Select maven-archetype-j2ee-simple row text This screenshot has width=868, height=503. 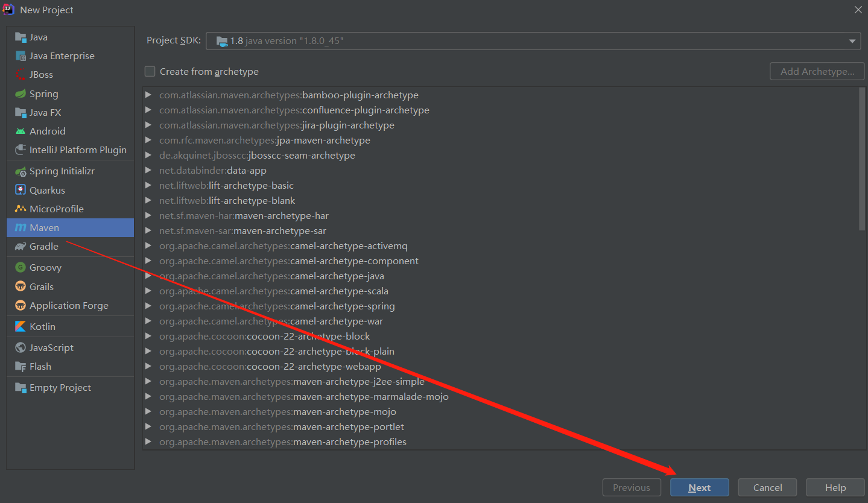coord(292,381)
